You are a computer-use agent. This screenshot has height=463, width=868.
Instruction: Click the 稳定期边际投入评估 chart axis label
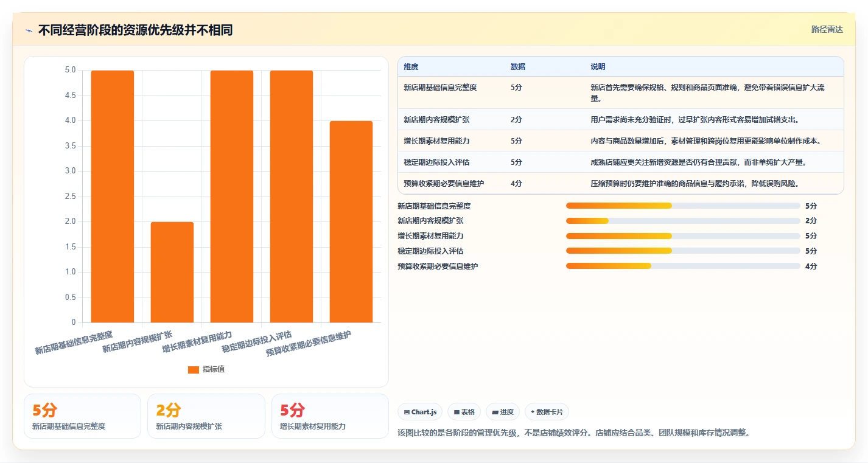pyautogui.click(x=257, y=343)
